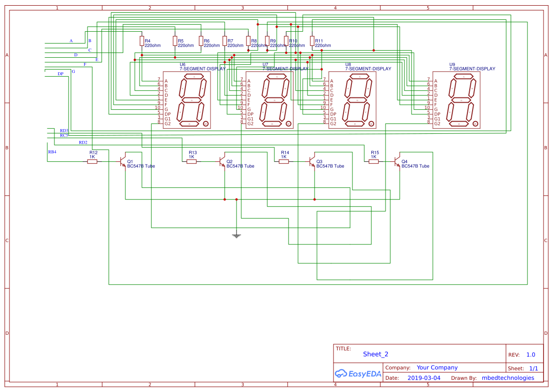This screenshot has height=392, width=553.
Task: Select the R12 1K resistor
Action: click(x=92, y=161)
